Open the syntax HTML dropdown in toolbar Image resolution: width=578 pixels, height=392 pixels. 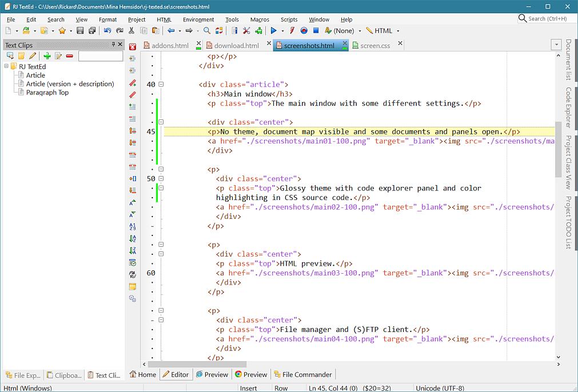click(x=398, y=31)
